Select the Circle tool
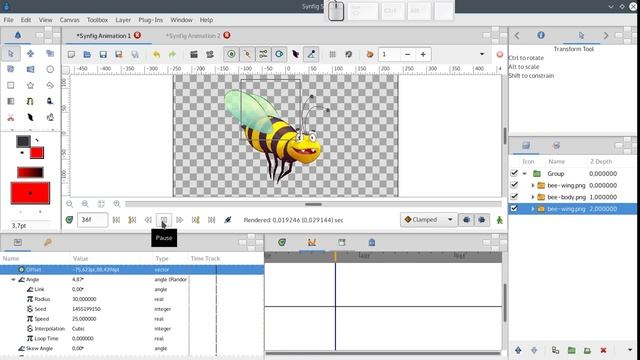Screen dimensions: 640x360 (x=50, y=69)
